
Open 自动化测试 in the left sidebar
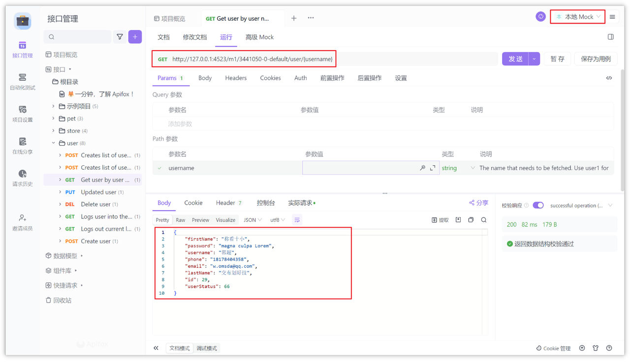22,81
